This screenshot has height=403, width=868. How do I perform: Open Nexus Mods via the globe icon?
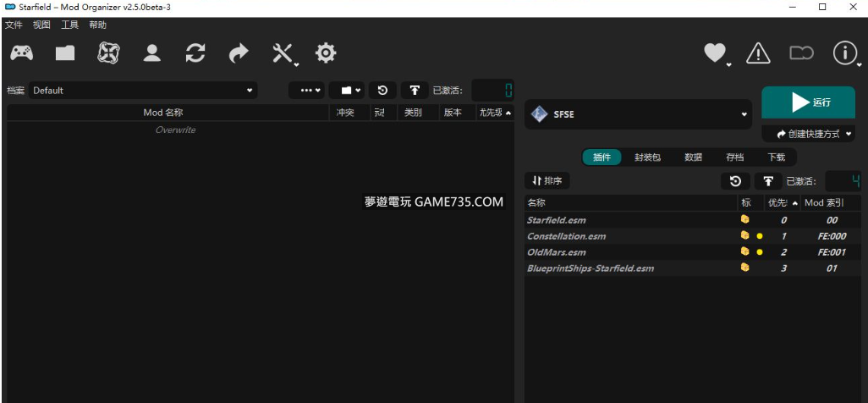click(109, 53)
